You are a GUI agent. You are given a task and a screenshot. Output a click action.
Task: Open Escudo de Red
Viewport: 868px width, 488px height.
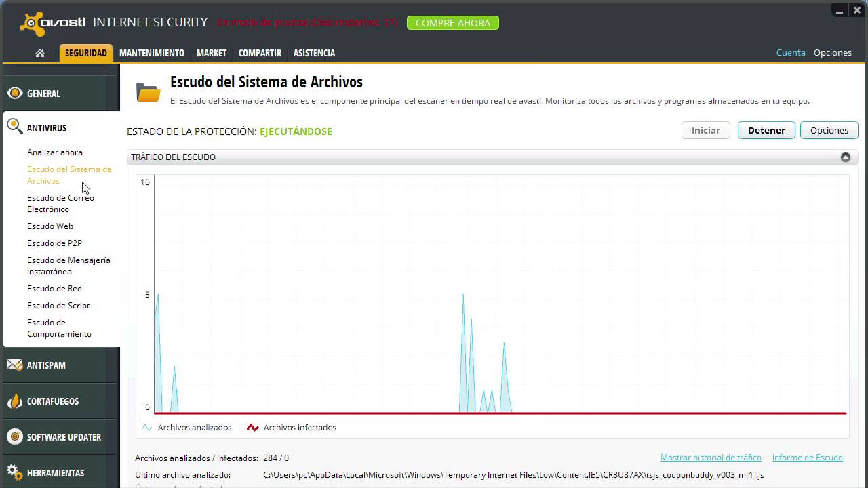(54, 289)
